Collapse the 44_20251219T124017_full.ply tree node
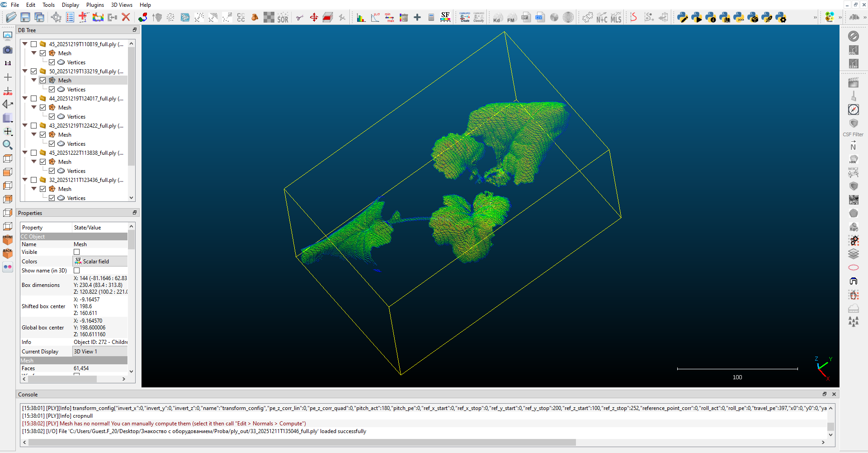 (x=25, y=99)
